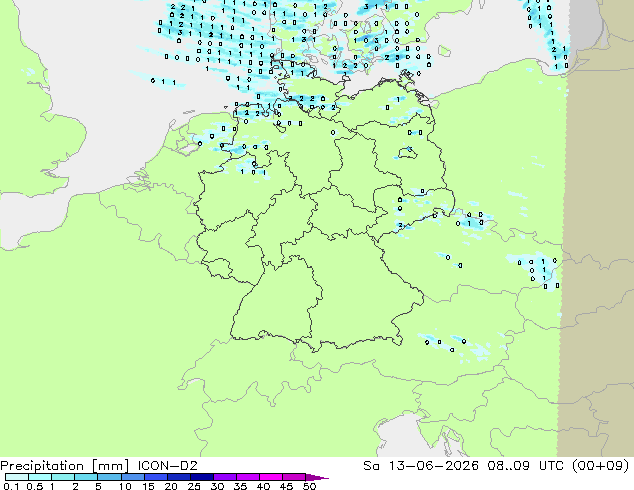Click the date text '13-06-2026'
Image resolution: width=634 pixels, height=490 pixels.
click(x=433, y=466)
